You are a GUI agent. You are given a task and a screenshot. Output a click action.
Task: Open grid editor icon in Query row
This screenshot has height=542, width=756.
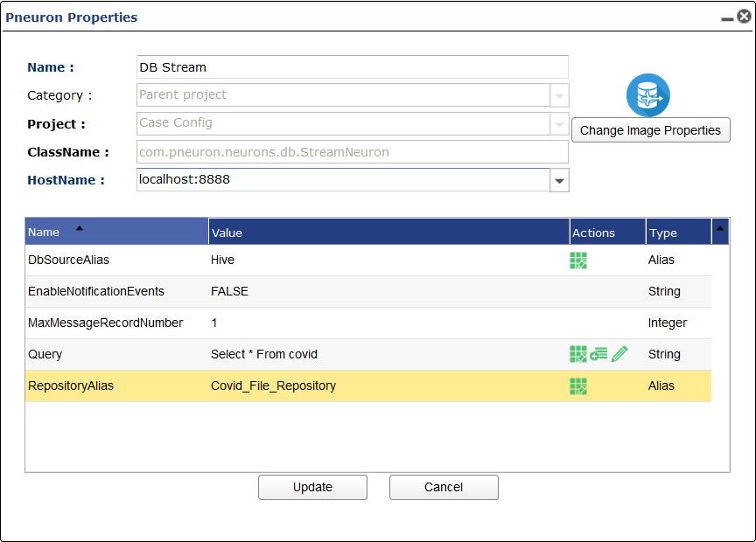tap(578, 354)
